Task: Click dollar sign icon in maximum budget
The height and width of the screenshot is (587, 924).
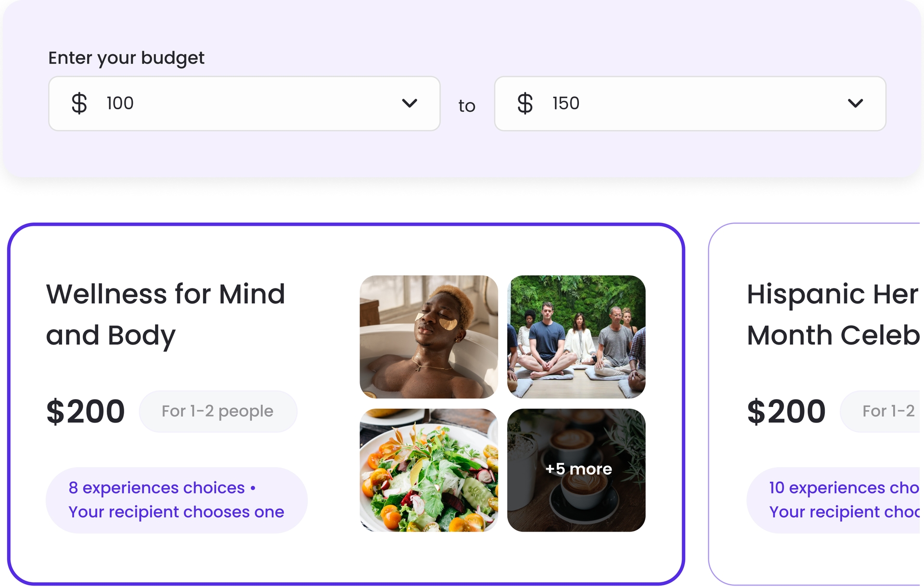Action: pos(525,103)
